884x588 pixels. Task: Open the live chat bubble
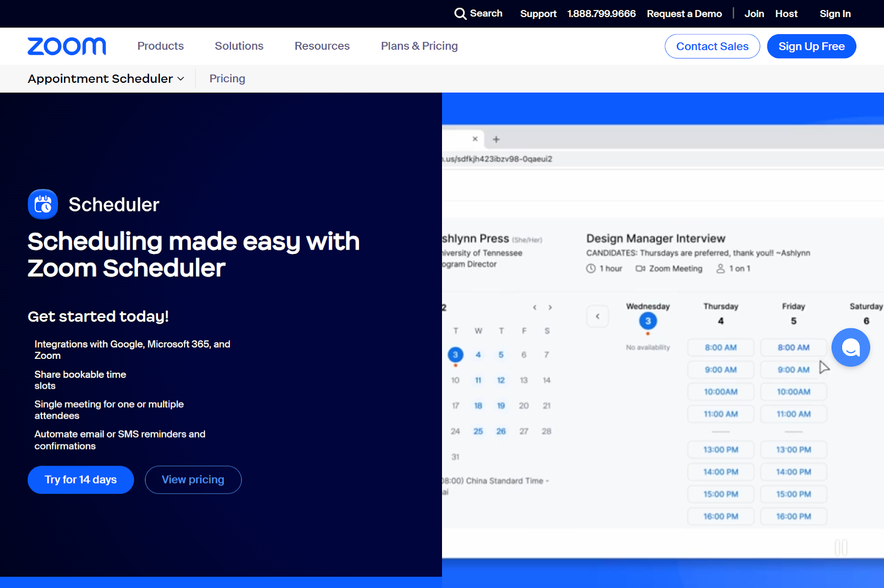point(850,347)
